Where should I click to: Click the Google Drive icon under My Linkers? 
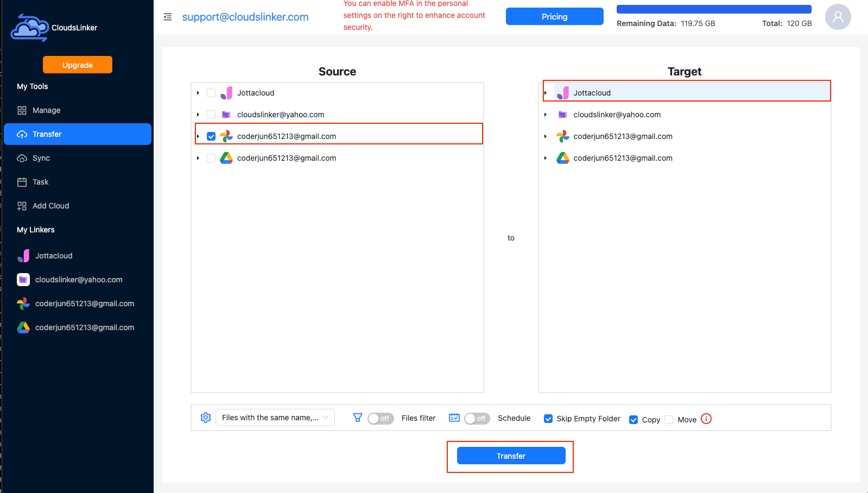coord(23,327)
